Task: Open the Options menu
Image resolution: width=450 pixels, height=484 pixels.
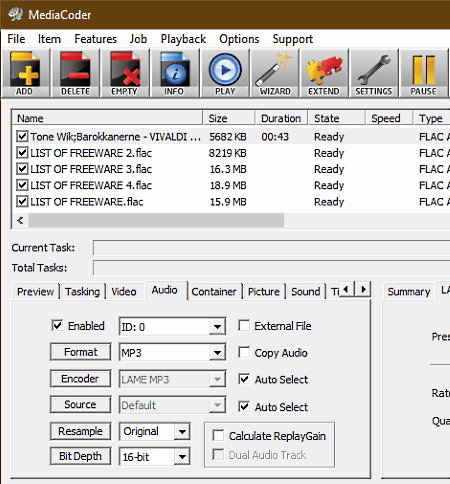Action: pos(239,39)
